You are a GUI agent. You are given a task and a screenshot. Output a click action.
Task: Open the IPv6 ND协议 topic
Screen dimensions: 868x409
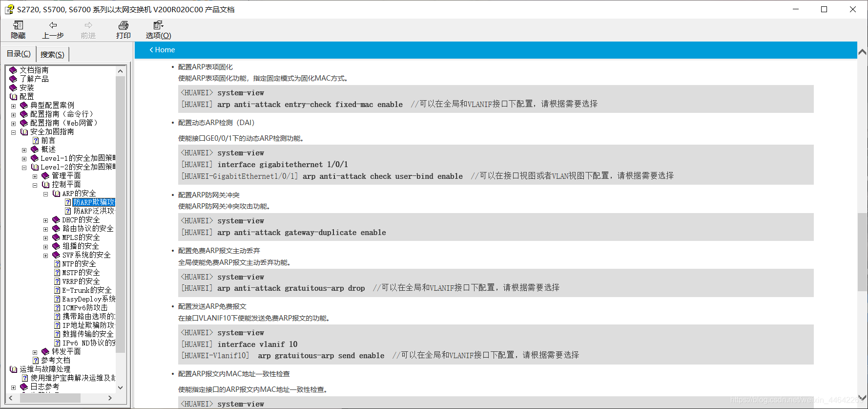pyautogui.click(x=89, y=343)
